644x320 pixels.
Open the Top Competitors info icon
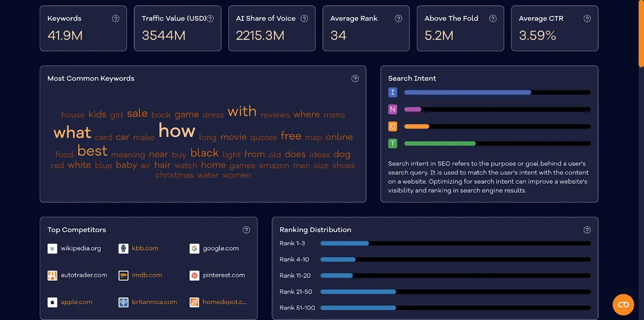pos(246,230)
